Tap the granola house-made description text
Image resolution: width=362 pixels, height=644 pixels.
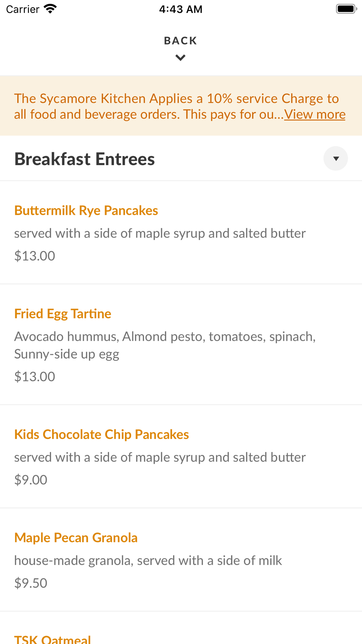148,560
